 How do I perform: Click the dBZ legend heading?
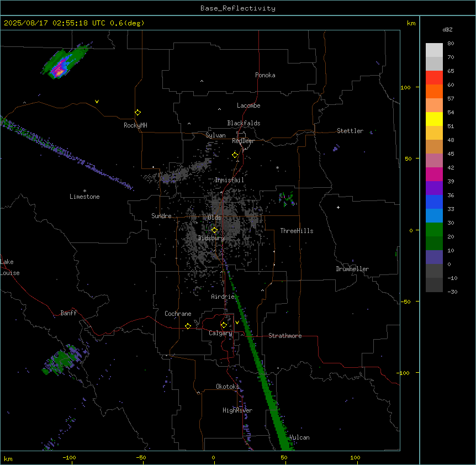pos(447,29)
